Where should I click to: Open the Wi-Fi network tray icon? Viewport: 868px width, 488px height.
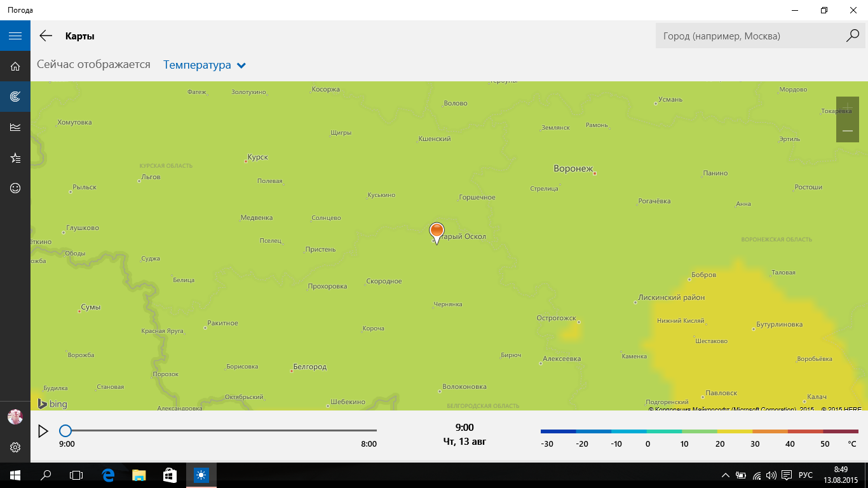[757, 475]
